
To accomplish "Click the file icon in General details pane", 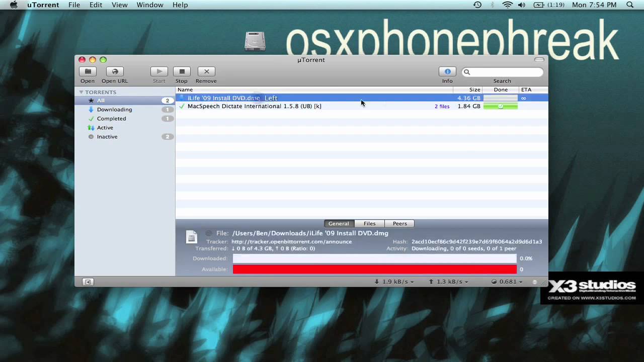I will coord(192,237).
